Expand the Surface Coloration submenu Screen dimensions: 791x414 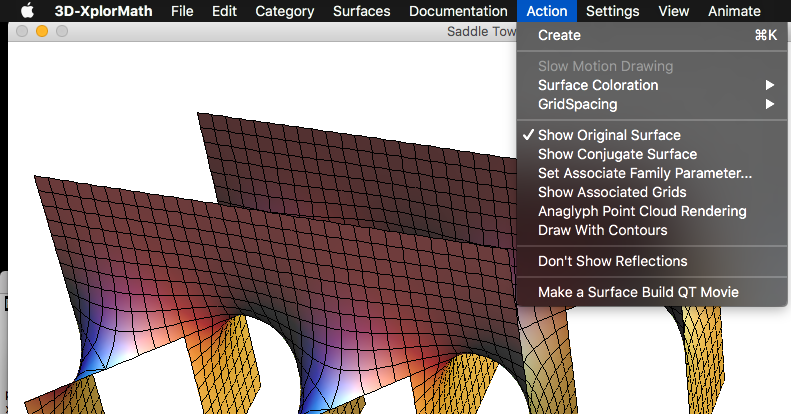652,85
